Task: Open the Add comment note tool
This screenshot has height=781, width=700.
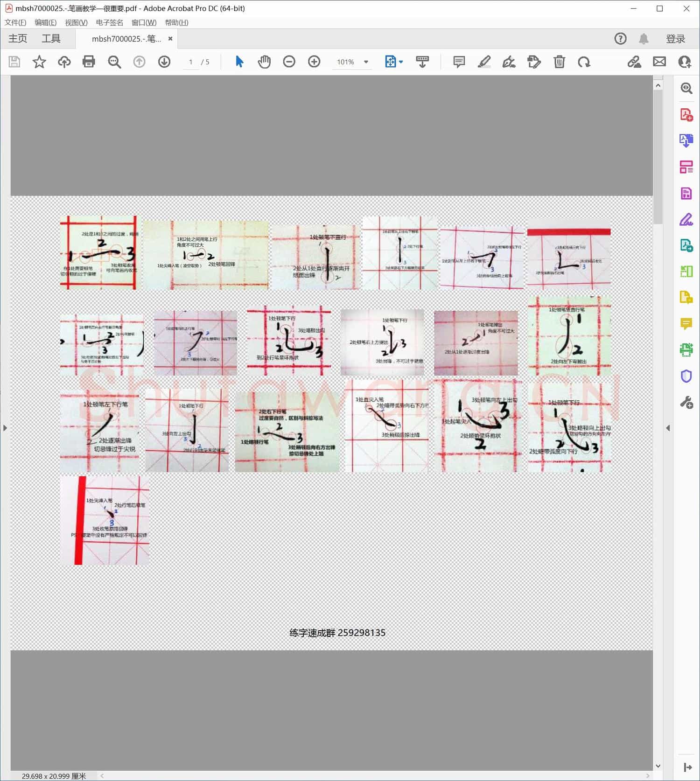Action: (459, 62)
